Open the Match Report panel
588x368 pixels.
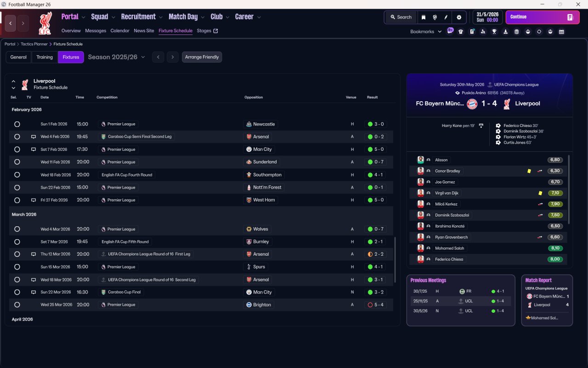[x=547, y=300]
